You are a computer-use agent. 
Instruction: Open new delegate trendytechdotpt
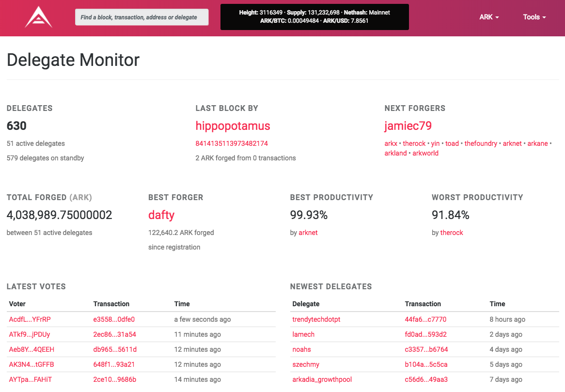[x=316, y=320]
